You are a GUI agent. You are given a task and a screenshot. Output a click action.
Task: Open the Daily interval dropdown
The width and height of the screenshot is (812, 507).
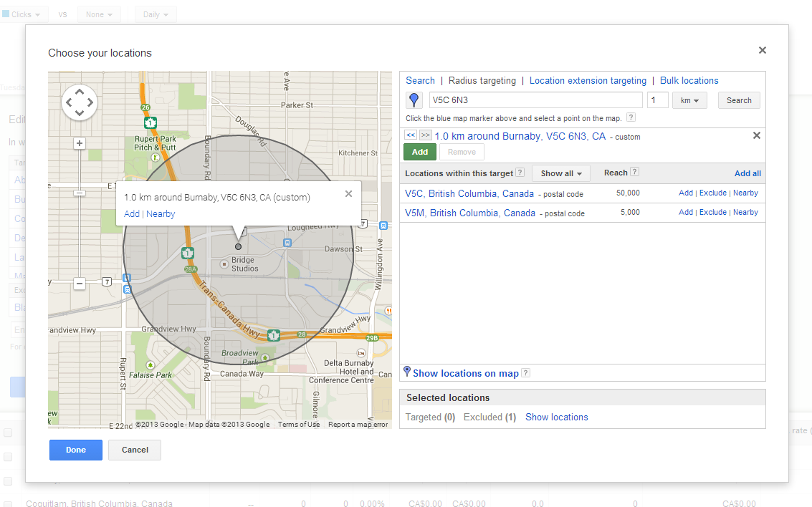point(156,14)
